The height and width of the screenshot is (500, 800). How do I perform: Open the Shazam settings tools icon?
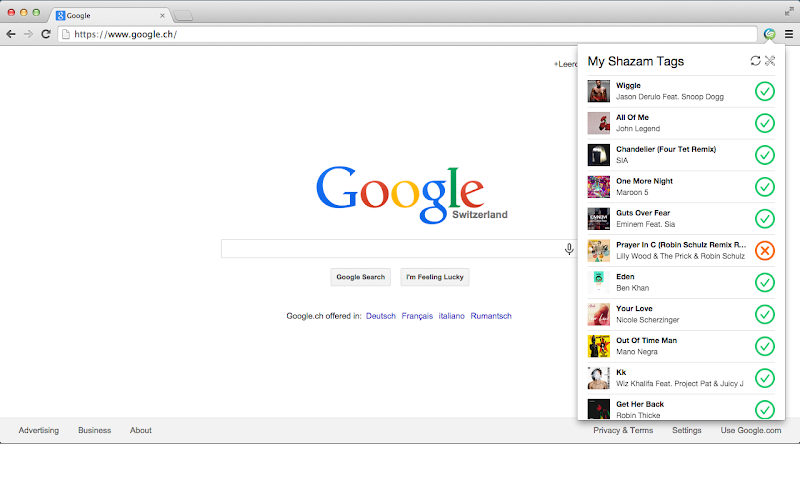point(770,61)
